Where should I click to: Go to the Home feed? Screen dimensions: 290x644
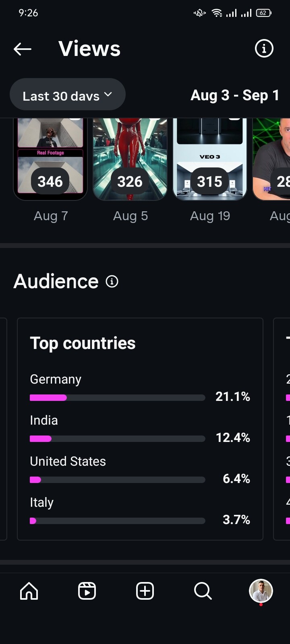pos(29,591)
